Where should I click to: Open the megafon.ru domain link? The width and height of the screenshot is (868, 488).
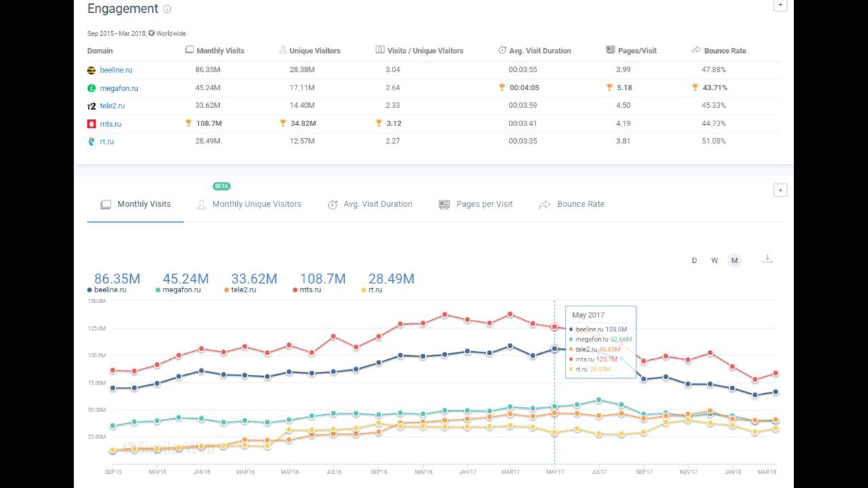pos(119,87)
